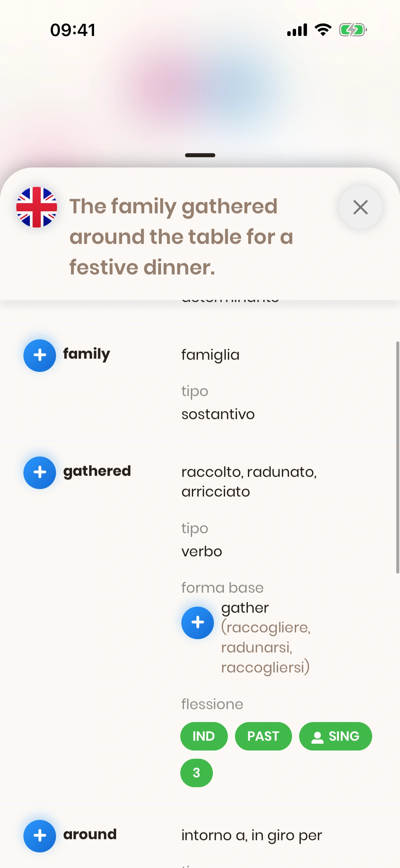
Task: Tap the battery charging status icon
Action: [x=353, y=30]
